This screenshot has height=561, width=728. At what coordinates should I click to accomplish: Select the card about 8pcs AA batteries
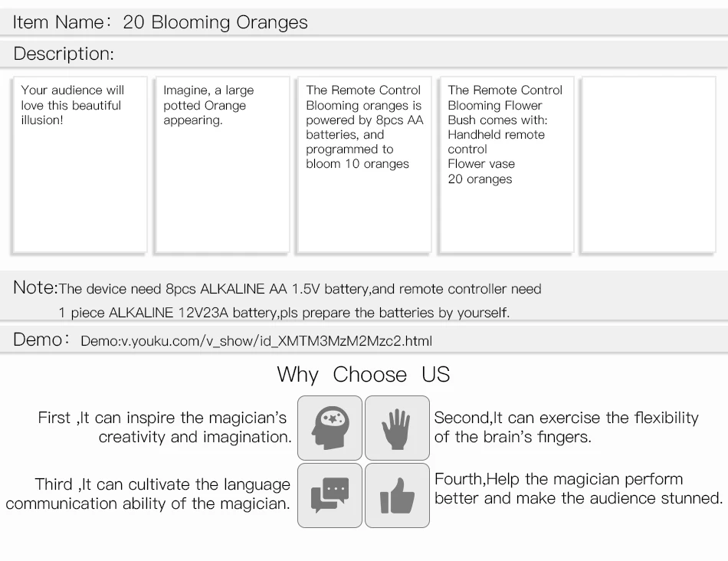[365, 165]
